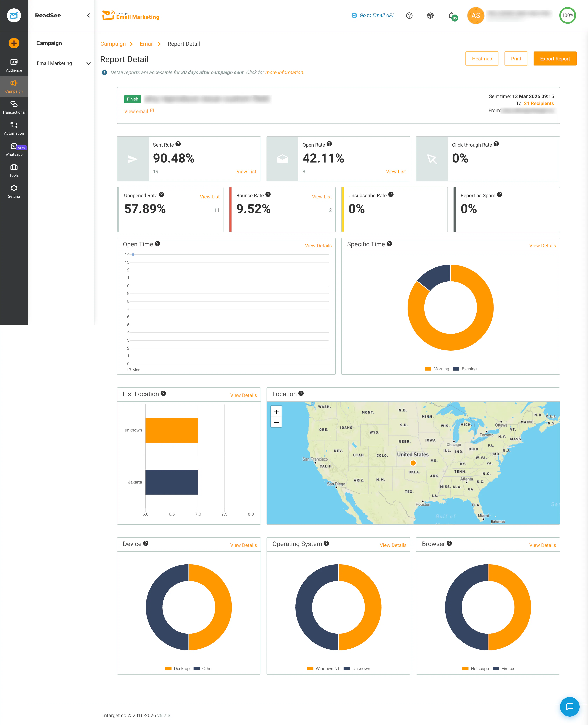The height and width of the screenshot is (725, 588).
Task: Collapse the ReadSee sidebar panel arrow
Action: pos(88,15)
